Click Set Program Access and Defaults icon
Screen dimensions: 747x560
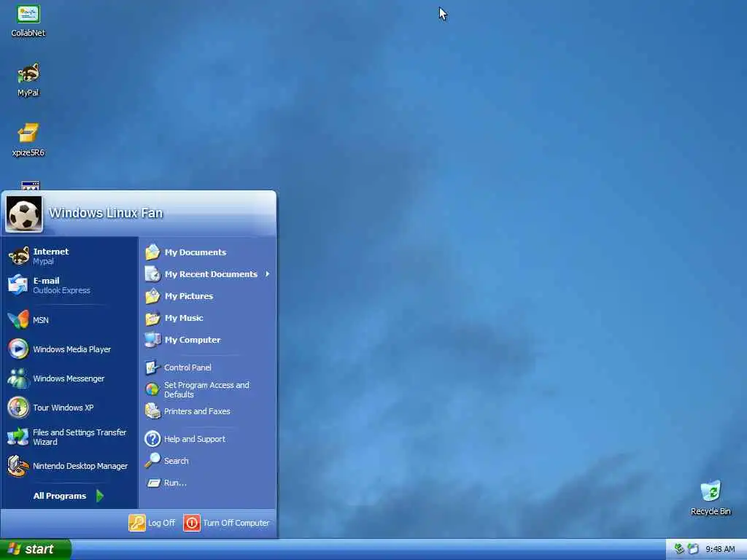coord(152,389)
